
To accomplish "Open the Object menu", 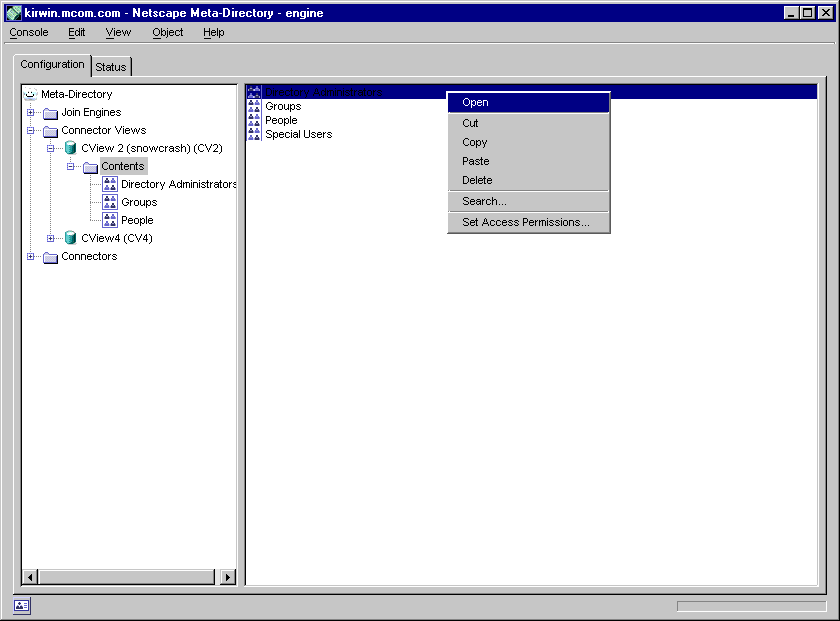I will (168, 33).
